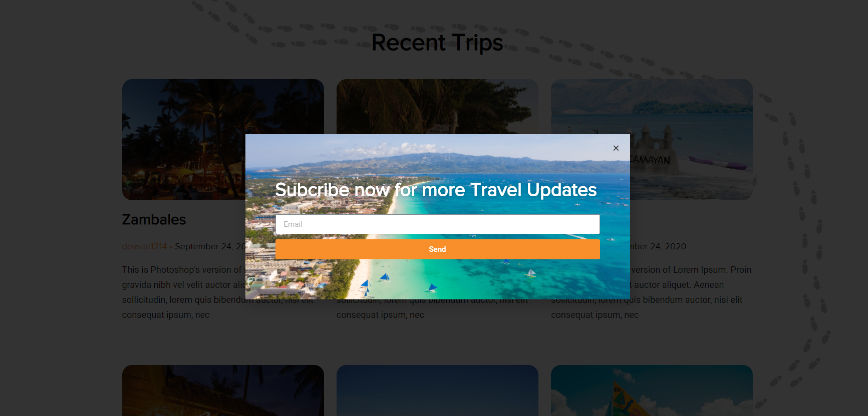Click the Zambales description paragraph
Viewport: 868px width, 416px height.
click(x=183, y=292)
